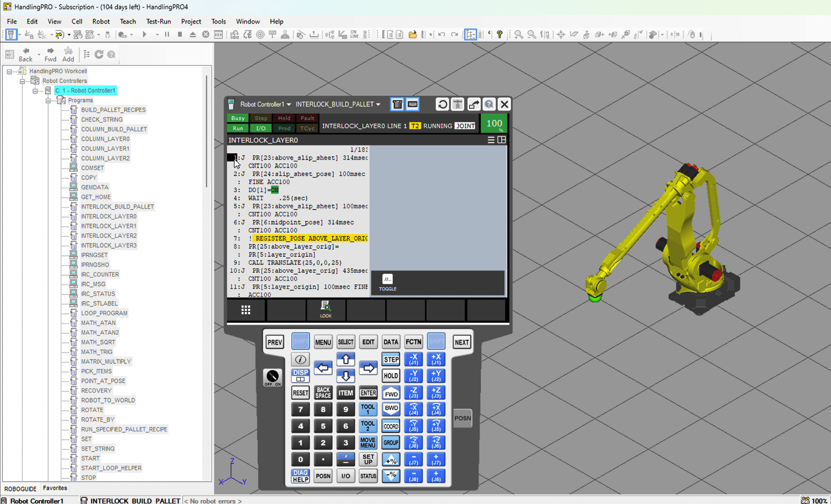The width and height of the screenshot is (831, 504).
Task: Refresh the cell browser tree
Action: click(x=98, y=55)
